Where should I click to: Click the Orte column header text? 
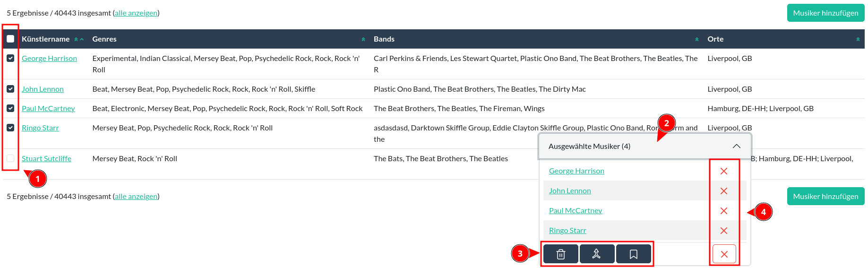[x=715, y=39]
